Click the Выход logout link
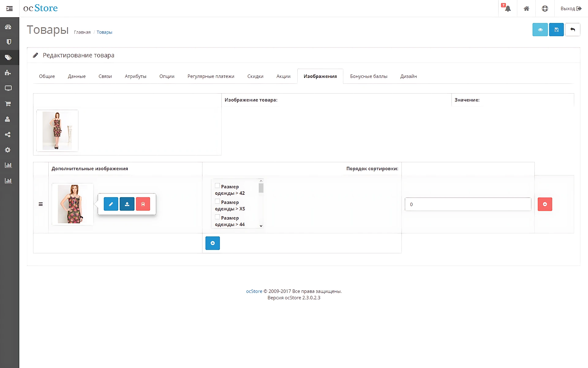This screenshot has width=588, height=368. tap(571, 9)
